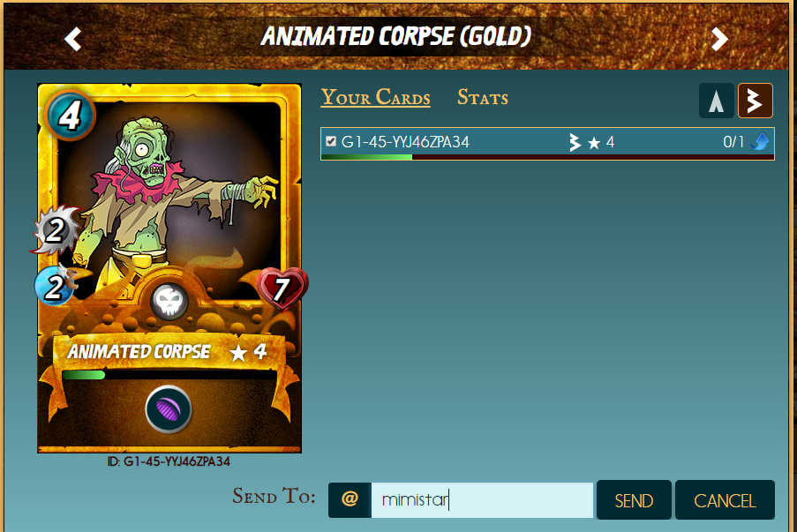Uncheck card G1-45-YYJ46ZPA34 checkbox
The width and height of the screenshot is (797, 532).
331,141
